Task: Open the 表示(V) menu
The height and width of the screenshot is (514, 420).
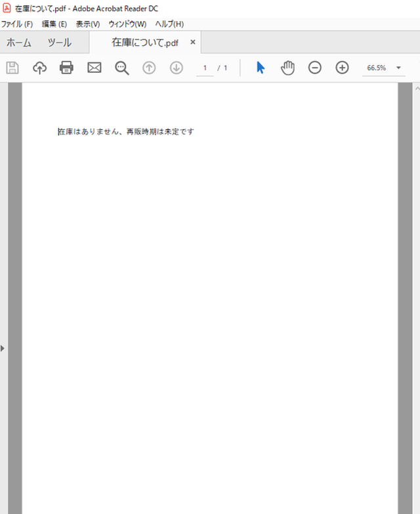Action: pos(88,24)
